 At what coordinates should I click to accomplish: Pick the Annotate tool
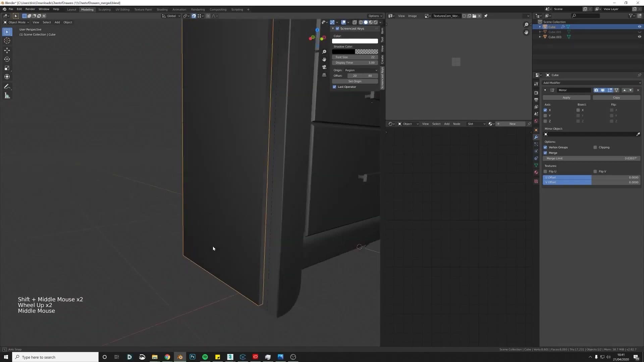pos(7,87)
